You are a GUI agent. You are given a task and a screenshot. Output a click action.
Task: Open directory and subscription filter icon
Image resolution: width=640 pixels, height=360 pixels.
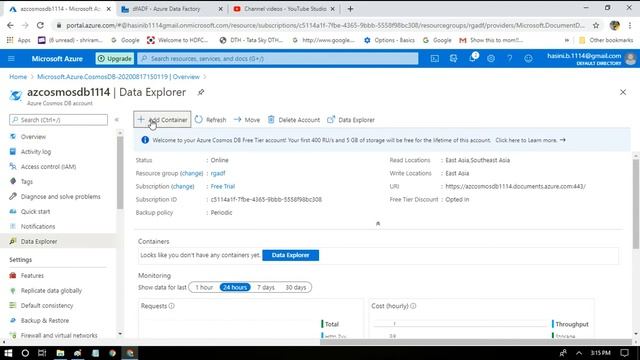pyautogui.click(x=453, y=59)
